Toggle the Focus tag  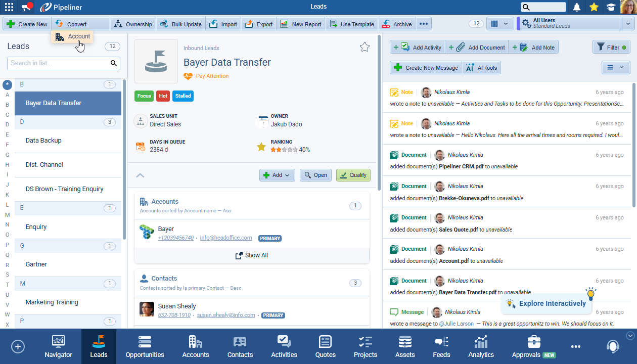point(144,96)
